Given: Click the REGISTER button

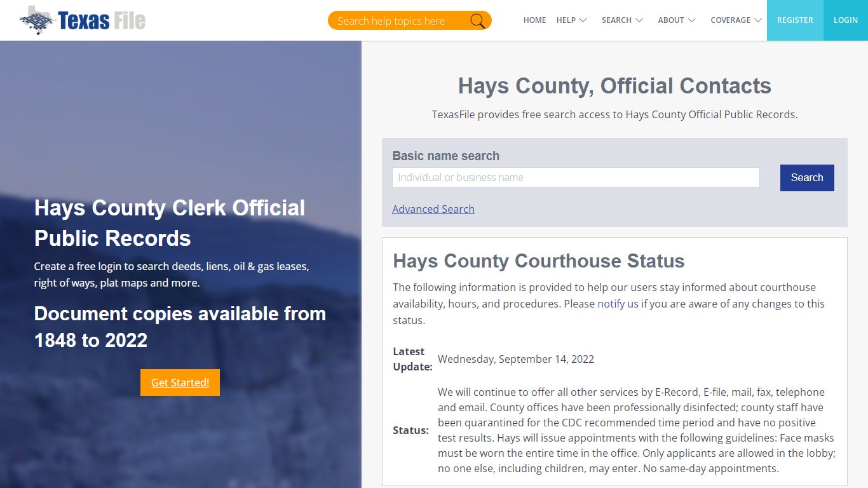Looking at the screenshot, I should [x=795, y=20].
